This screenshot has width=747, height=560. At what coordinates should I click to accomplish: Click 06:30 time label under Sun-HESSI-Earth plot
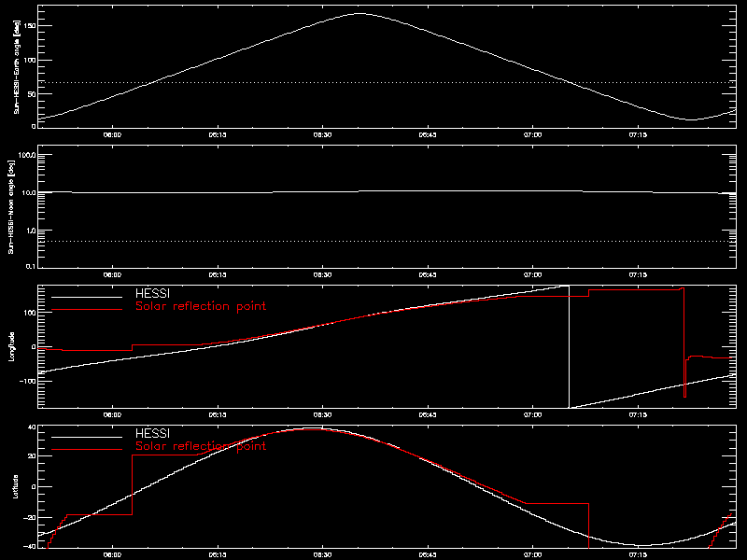(322, 134)
